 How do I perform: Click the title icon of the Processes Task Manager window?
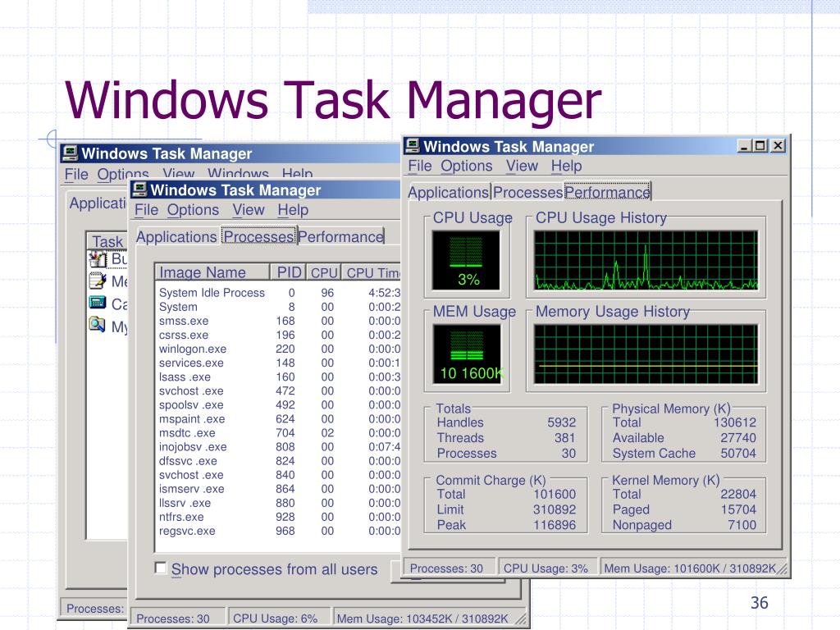pyautogui.click(x=139, y=189)
